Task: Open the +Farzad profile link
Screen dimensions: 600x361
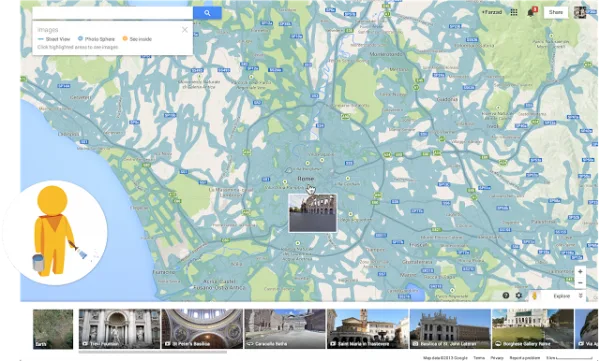Action: pos(492,12)
